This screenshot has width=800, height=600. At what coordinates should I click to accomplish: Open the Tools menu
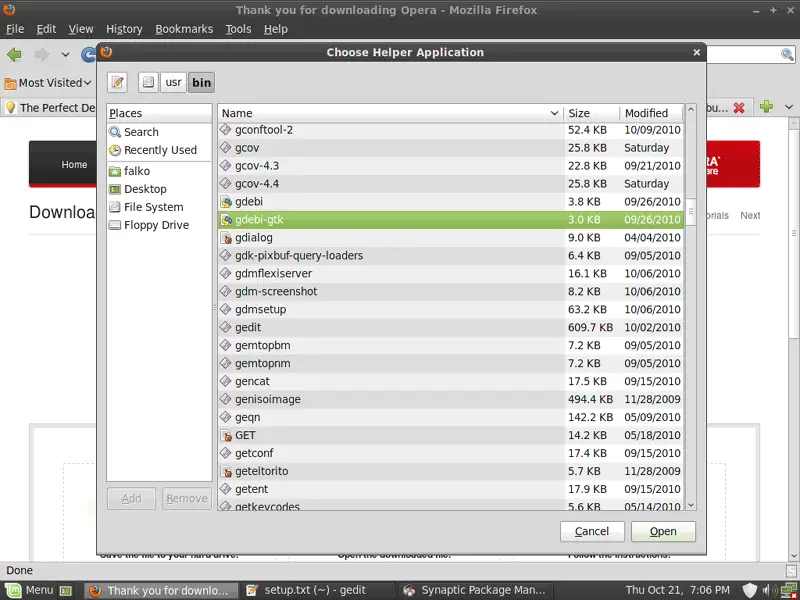point(238,29)
